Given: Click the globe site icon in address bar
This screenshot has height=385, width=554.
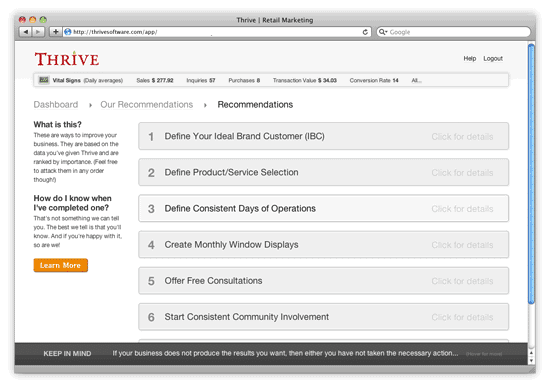Looking at the screenshot, I should (x=68, y=32).
